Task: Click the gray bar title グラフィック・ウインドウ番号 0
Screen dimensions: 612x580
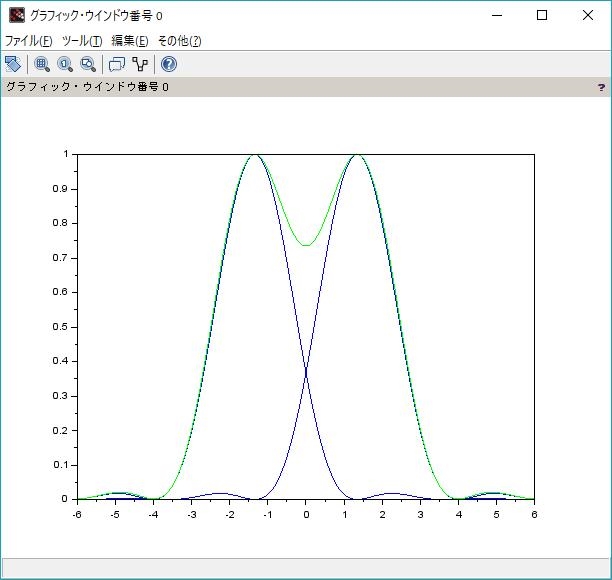Action: [87, 87]
